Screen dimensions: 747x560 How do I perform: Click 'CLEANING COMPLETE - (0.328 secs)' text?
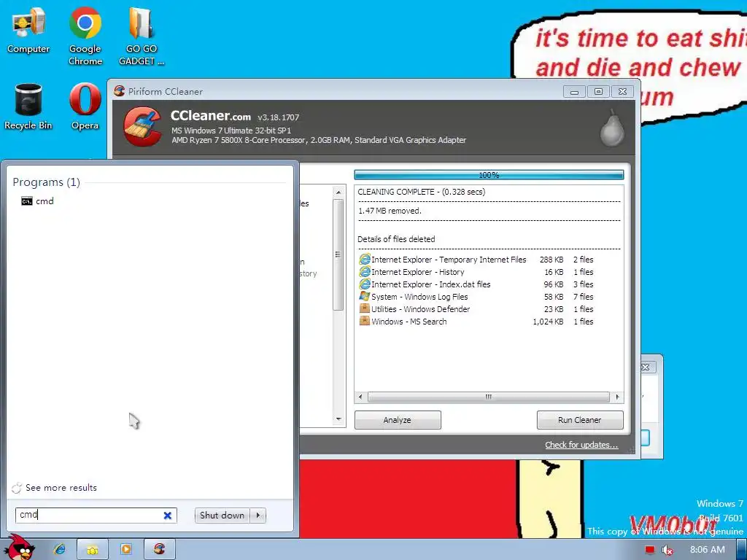tap(421, 192)
